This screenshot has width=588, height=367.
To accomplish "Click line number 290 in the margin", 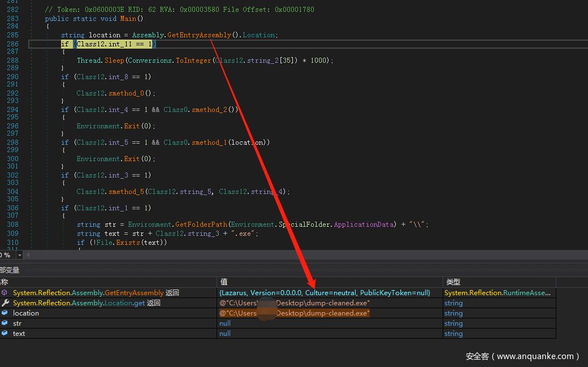I will [13, 76].
